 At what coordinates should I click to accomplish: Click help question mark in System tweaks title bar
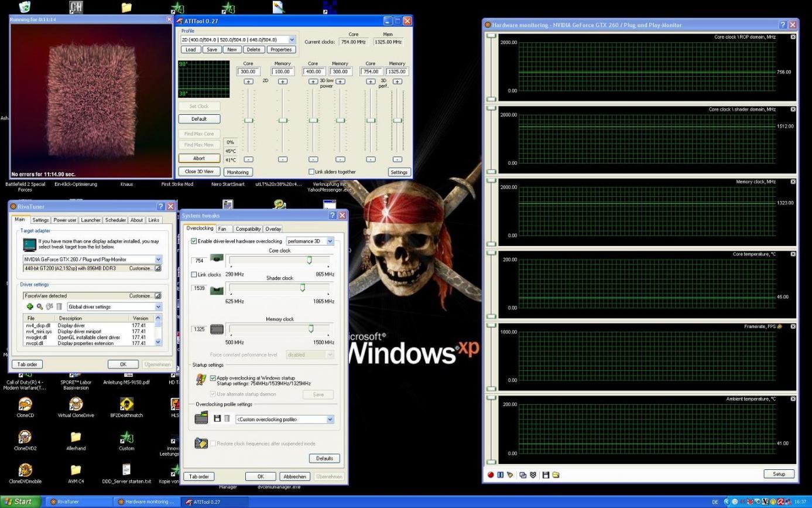pos(333,215)
